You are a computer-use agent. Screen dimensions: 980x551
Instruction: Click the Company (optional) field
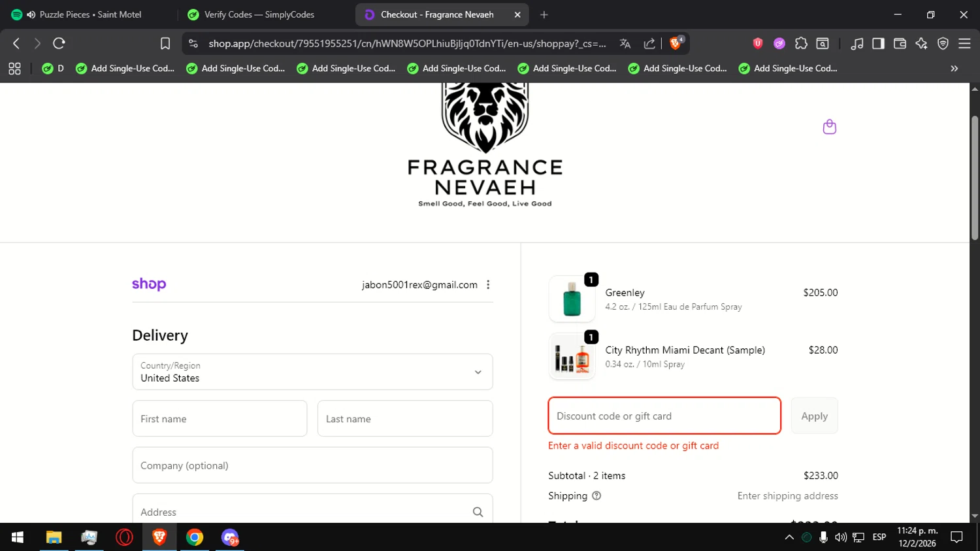tap(312, 465)
